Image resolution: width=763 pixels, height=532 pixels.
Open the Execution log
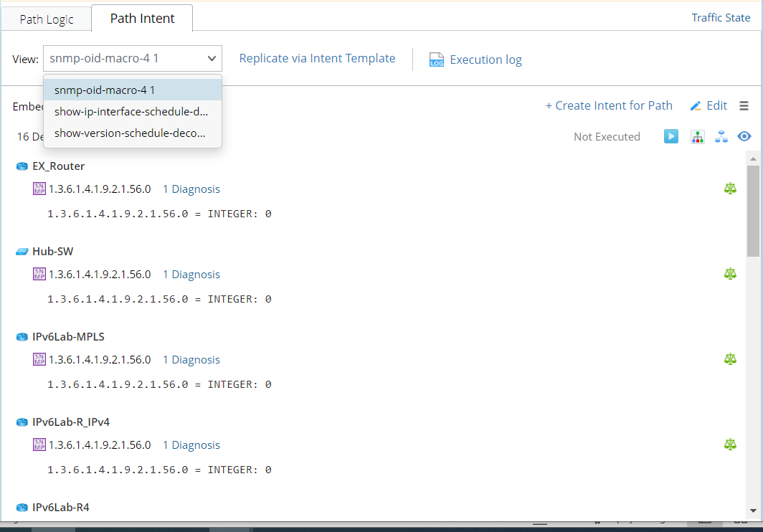point(485,60)
